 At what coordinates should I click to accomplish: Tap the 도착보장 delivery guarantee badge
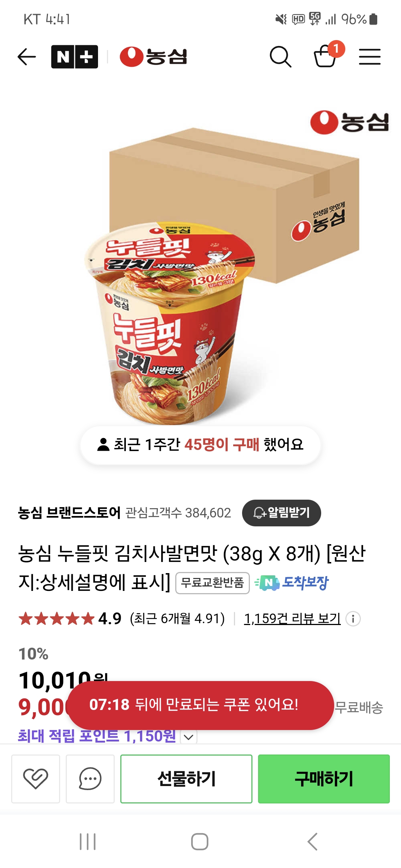[292, 583]
